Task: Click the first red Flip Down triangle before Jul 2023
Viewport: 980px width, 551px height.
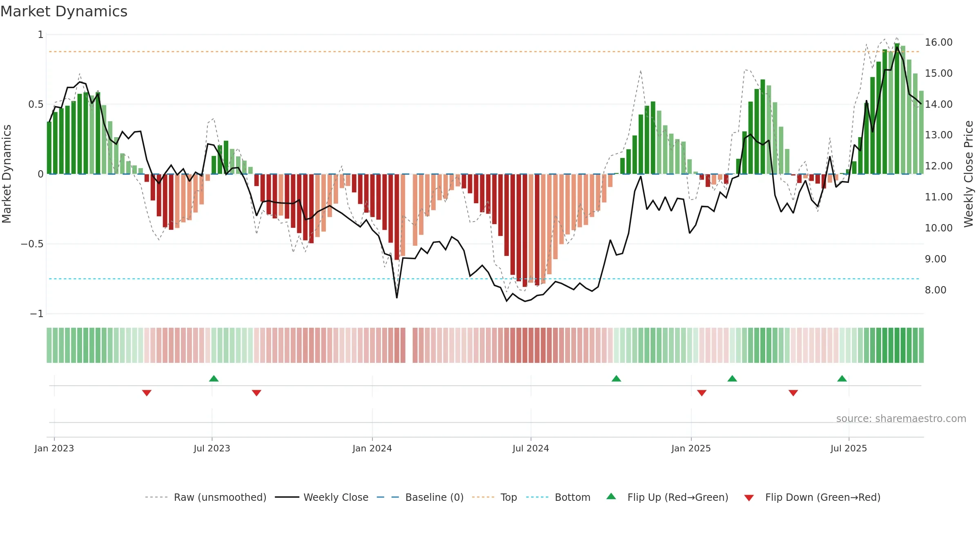Action: pos(147,393)
